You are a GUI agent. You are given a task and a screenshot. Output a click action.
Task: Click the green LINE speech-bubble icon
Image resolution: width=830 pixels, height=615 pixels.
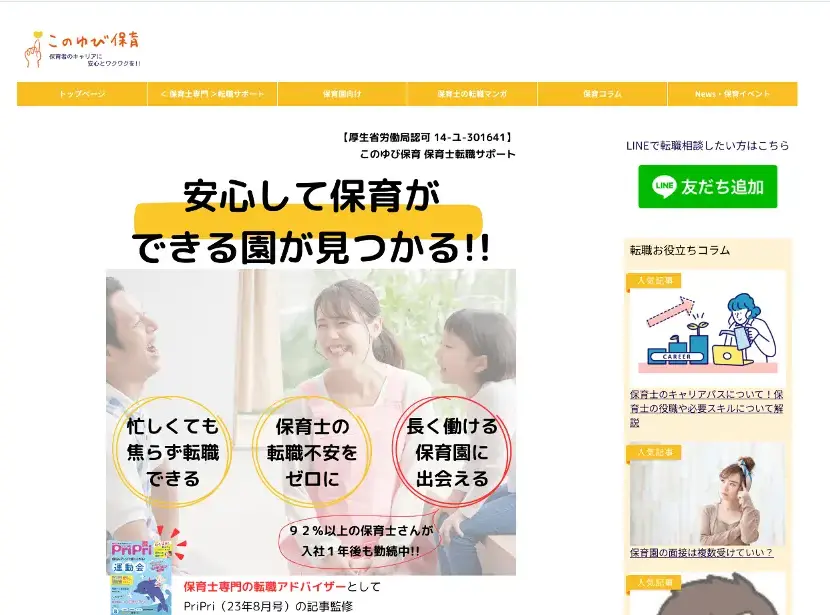pyautogui.click(x=664, y=187)
